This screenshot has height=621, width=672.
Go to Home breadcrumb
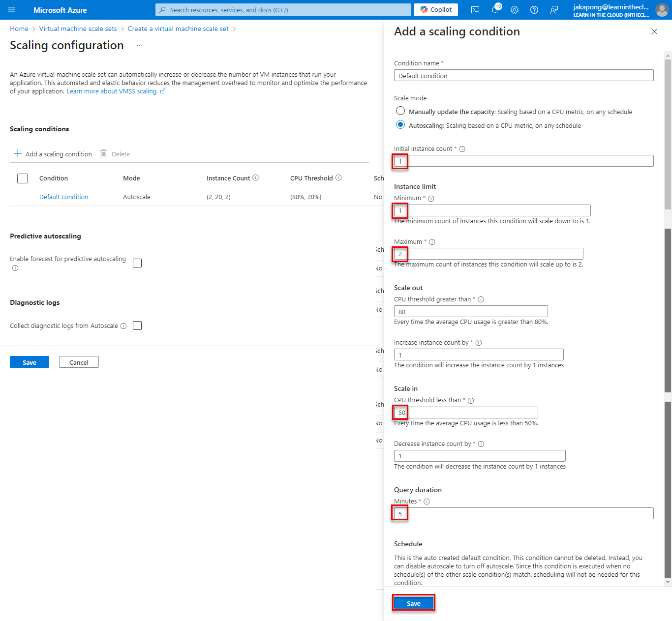pyautogui.click(x=19, y=29)
